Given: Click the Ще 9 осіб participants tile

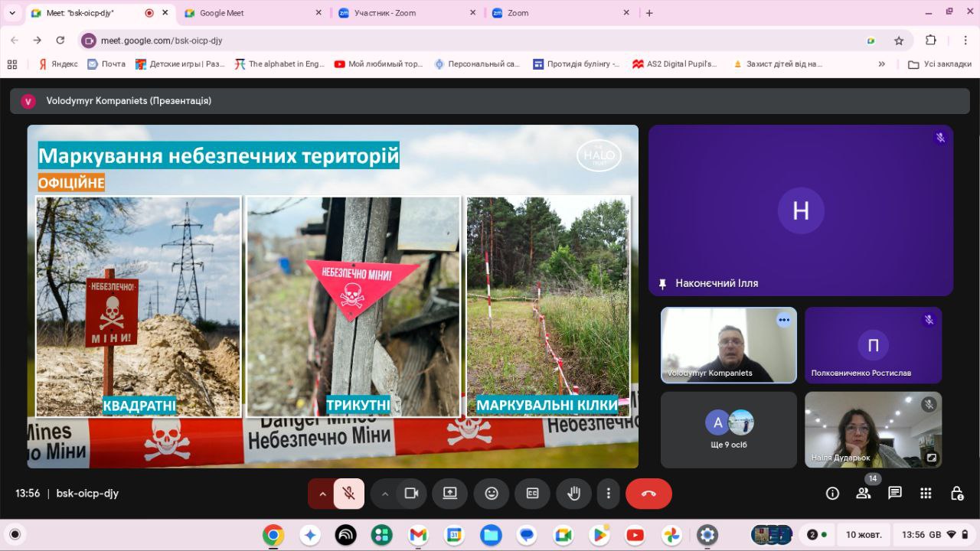Looking at the screenshot, I should pyautogui.click(x=729, y=429).
